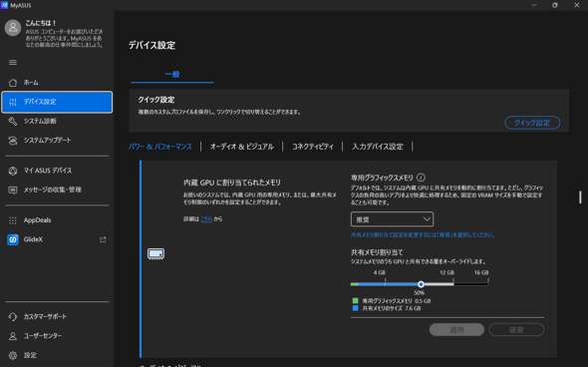
Task: Open the 専用グラフィックスメモリ dropdown showing 推奨
Action: 392,219
